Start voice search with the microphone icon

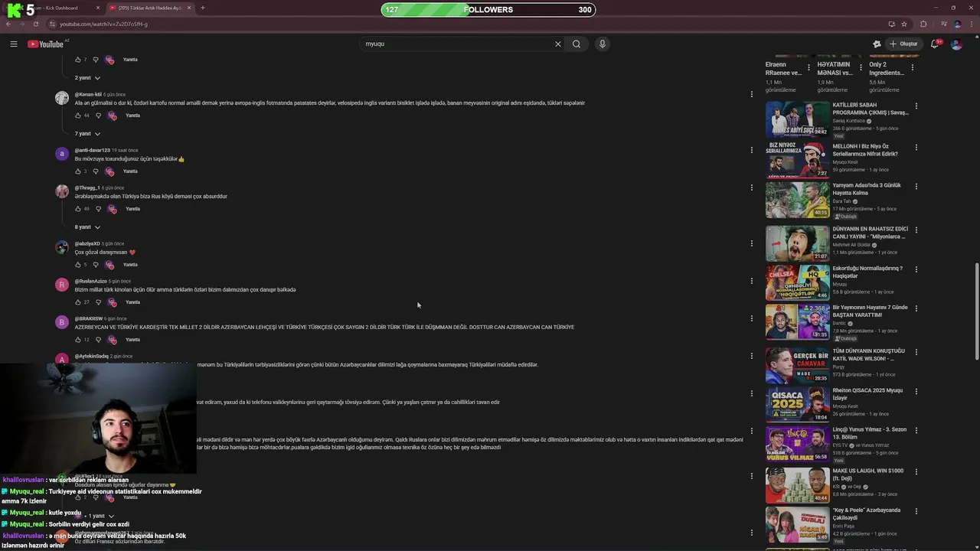(x=603, y=44)
